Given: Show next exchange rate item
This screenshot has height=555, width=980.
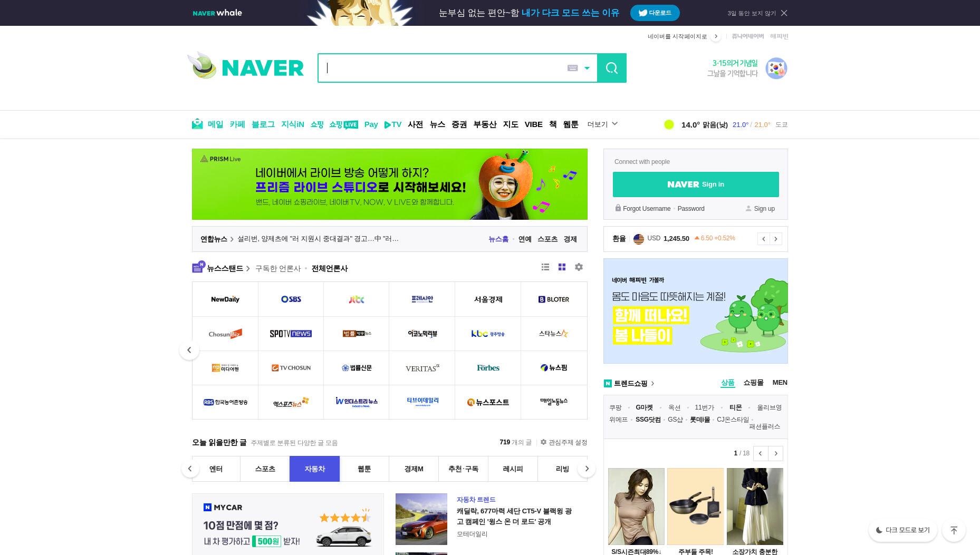Looking at the screenshot, I should (775, 239).
